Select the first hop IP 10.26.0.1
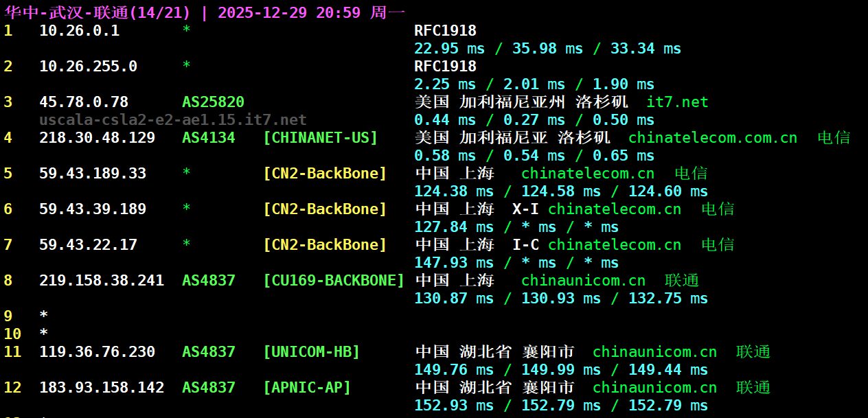Image resolution: width=868 pixels, height=418 pixels. 79,31
